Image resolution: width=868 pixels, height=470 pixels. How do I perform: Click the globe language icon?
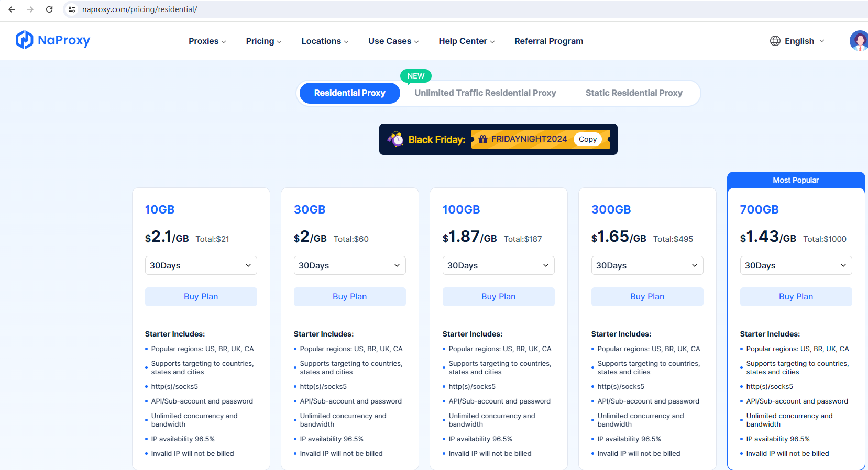click(775, 41)
